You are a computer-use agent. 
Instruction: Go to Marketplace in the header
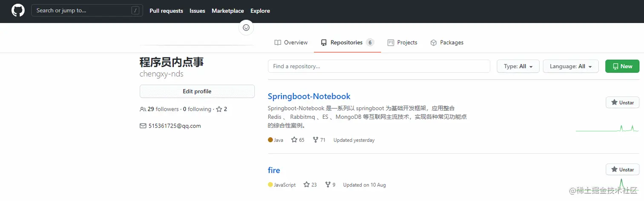(228, 11)
